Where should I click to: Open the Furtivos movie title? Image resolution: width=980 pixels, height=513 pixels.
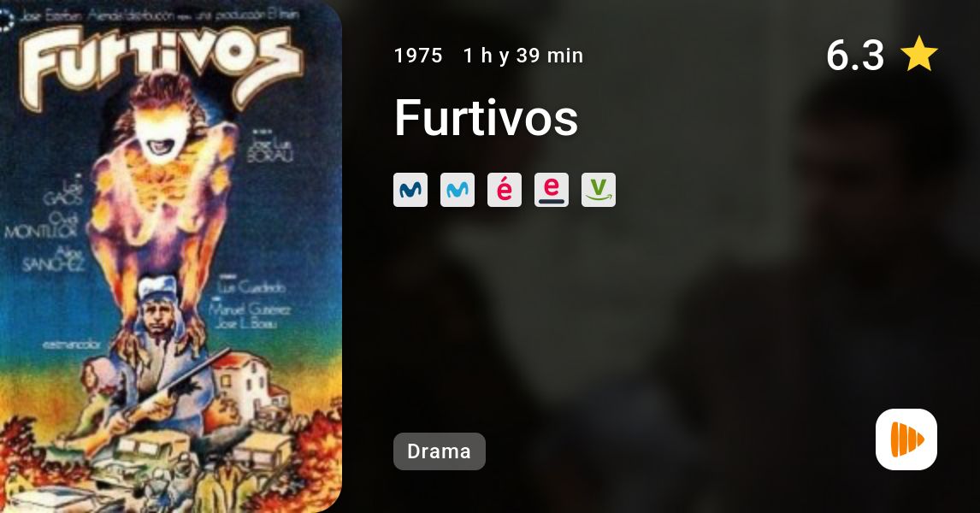(487, 117)
